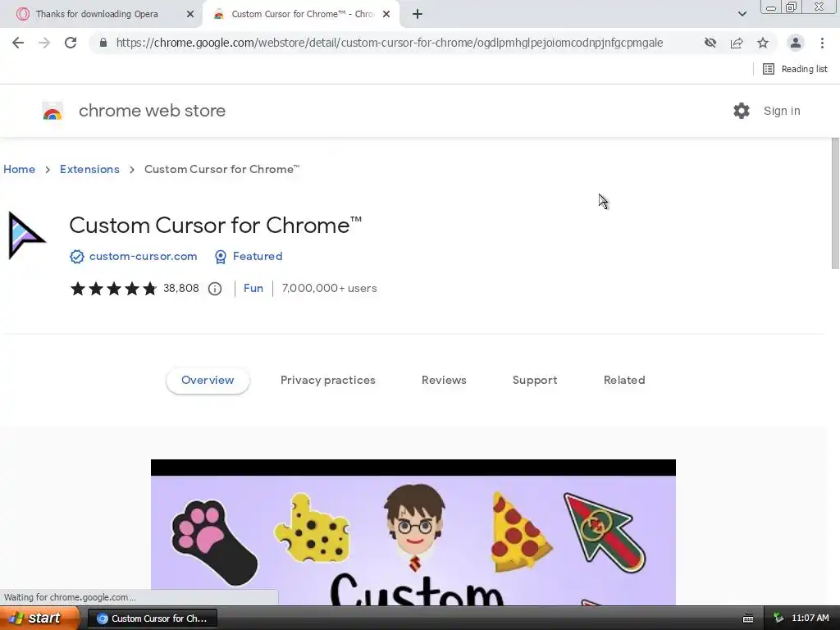
Task: Click the Custom Cursor for Chrome breadcrumb text
Action: (221, 169)
